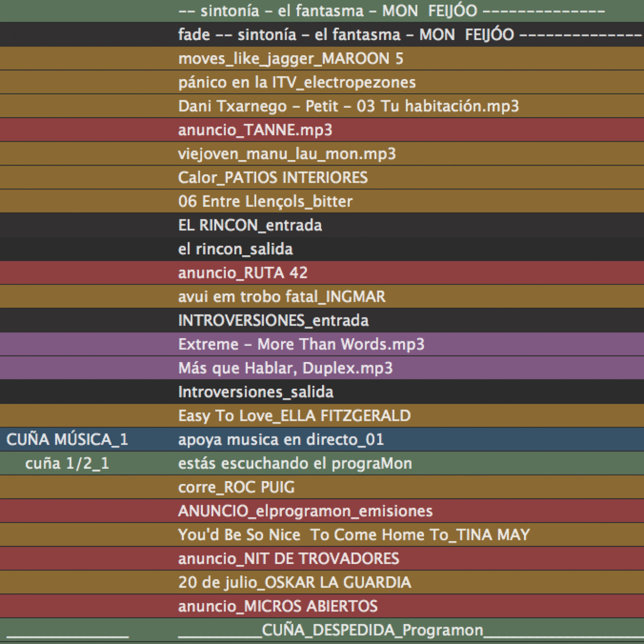The height and width of the screenshot is (644, 644).
Task: Select the INTROVERSIONES_entrada cue
Action: tap(273, 321)
